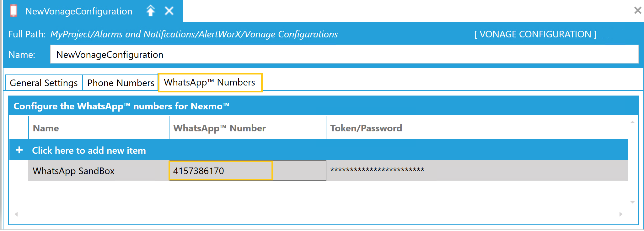This screenshot has height=231, width=644.
Task: Click the masked Token/Password cell
Action: click(477, 171)
